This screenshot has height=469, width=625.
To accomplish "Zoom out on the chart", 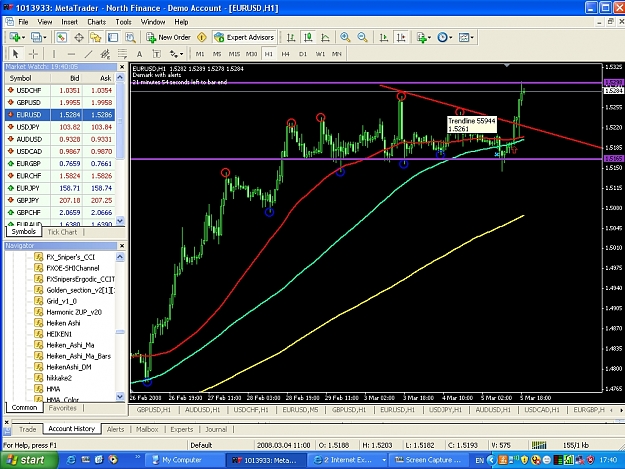I will click(362, 37).
